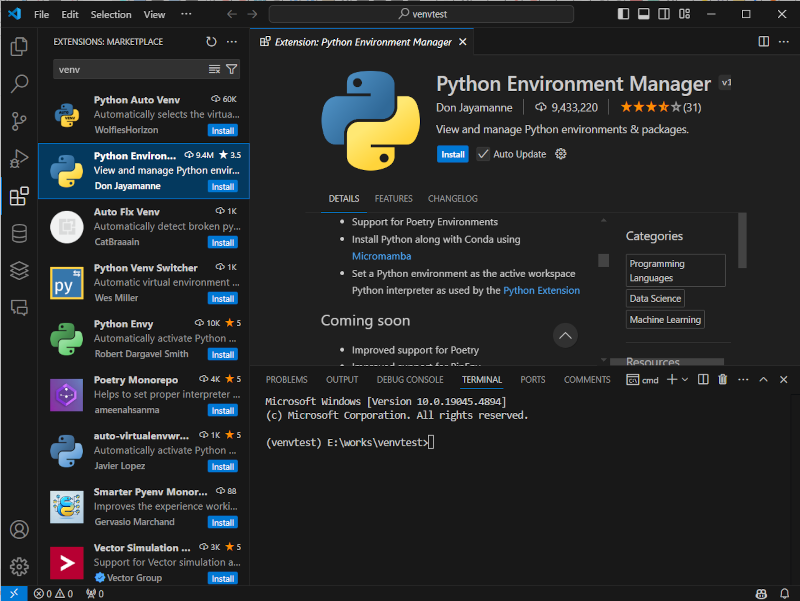Viewport: 800px width, 601px height.
Task: Toggle Auto Update checkbox
Action: (483, 154)
